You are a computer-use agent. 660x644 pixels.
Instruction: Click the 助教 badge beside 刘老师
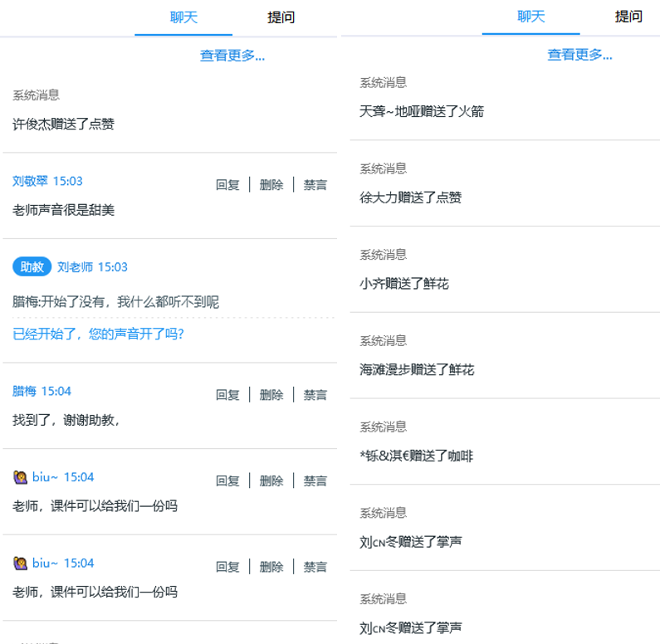[32, 267]
